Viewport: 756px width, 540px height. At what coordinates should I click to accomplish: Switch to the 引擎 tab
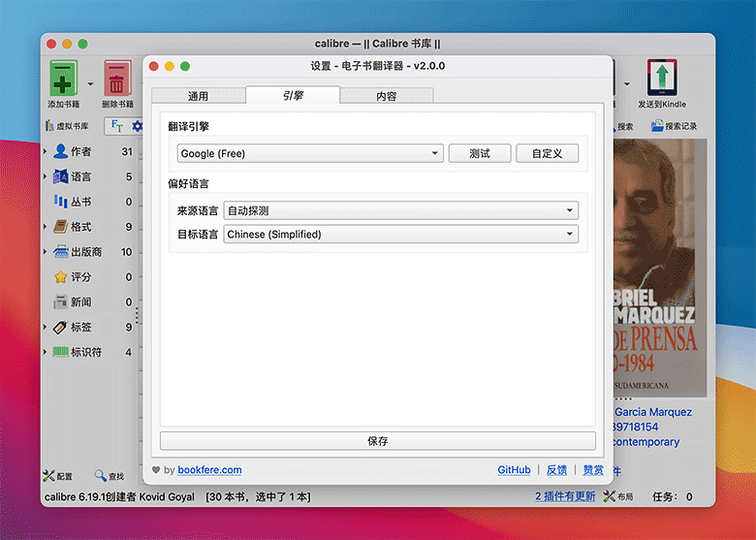tap(293, 95)
